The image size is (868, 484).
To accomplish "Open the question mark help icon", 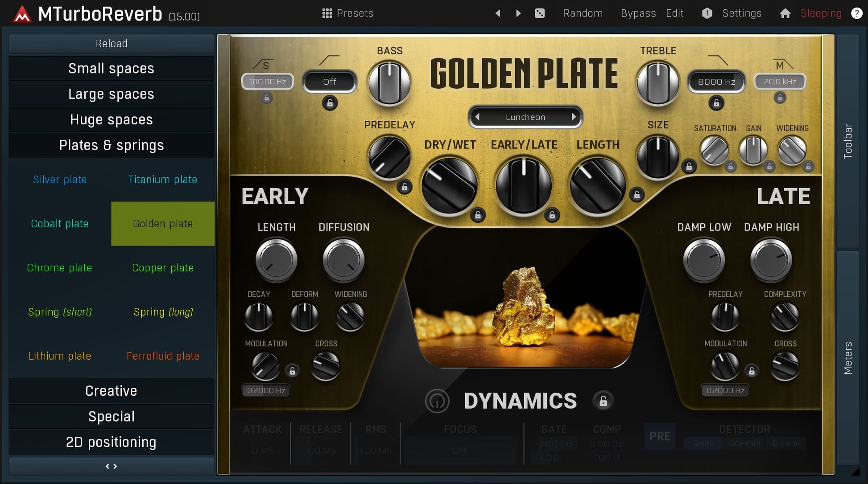I will point(856,13).
